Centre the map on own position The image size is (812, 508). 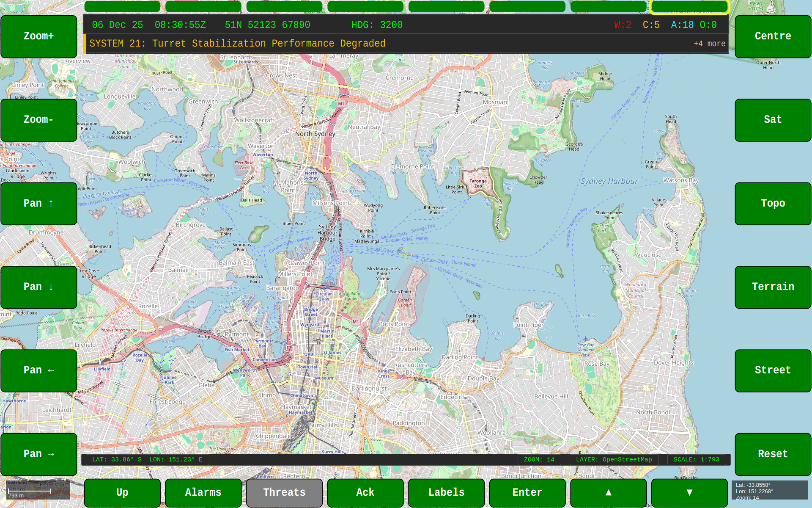[x=773, y=36]
